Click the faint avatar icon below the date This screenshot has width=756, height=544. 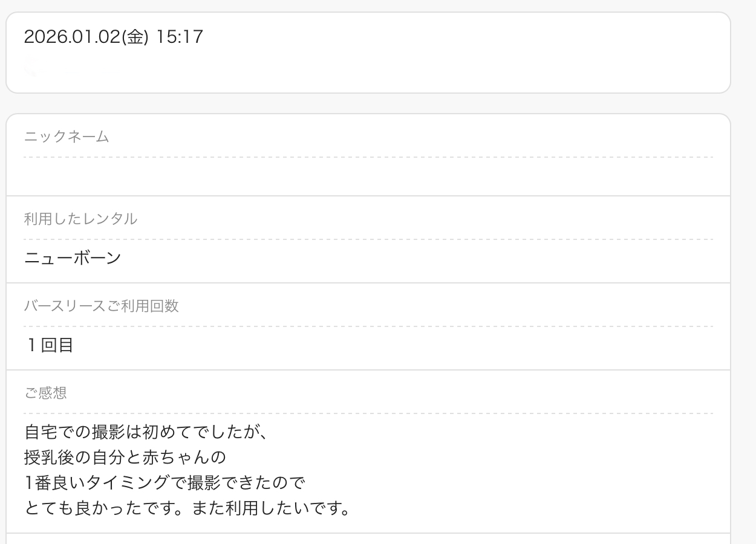tap(34, 68)
